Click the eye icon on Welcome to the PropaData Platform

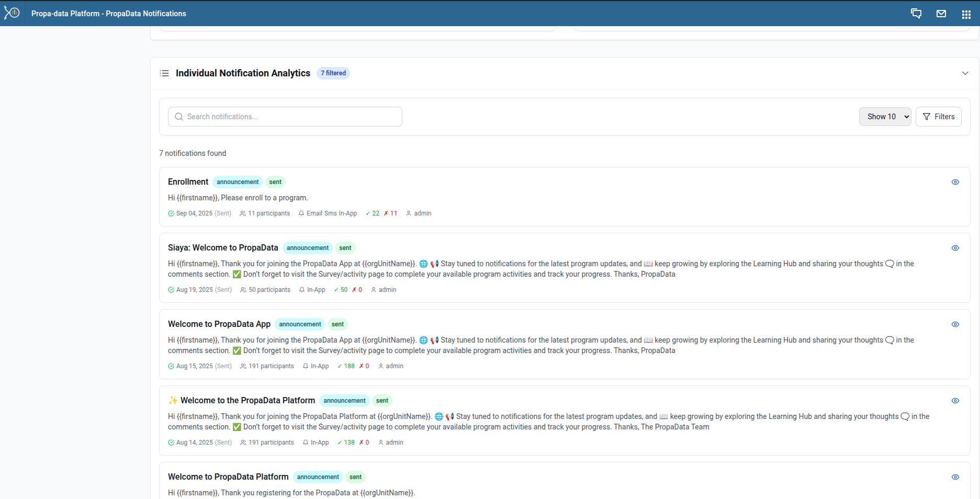click(x=955, y=401)
